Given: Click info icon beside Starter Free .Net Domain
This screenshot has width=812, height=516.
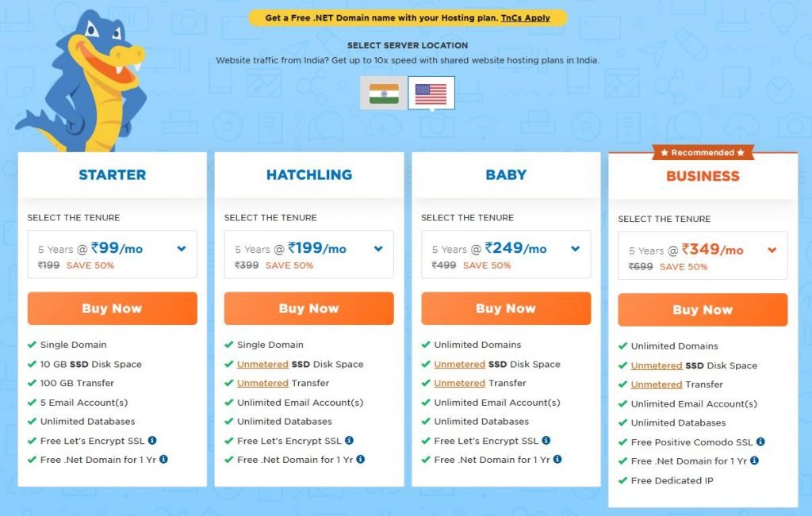Looking at the screenshot, I should (x=163, y=459).
